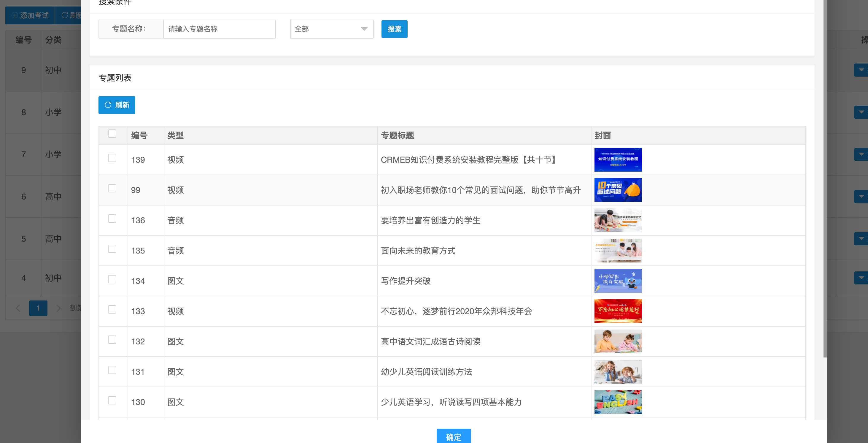
Task: Open cover thumbnail of 要培养出富有创造力的学生
Action: click(x=618, y=221)
